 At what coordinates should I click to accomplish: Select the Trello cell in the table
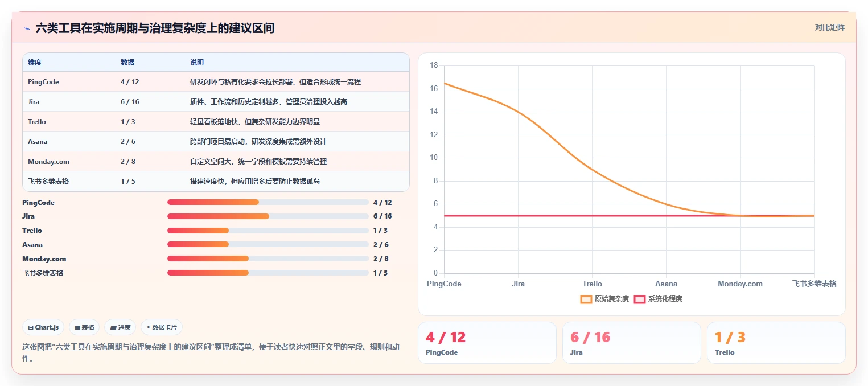(37, 122)
